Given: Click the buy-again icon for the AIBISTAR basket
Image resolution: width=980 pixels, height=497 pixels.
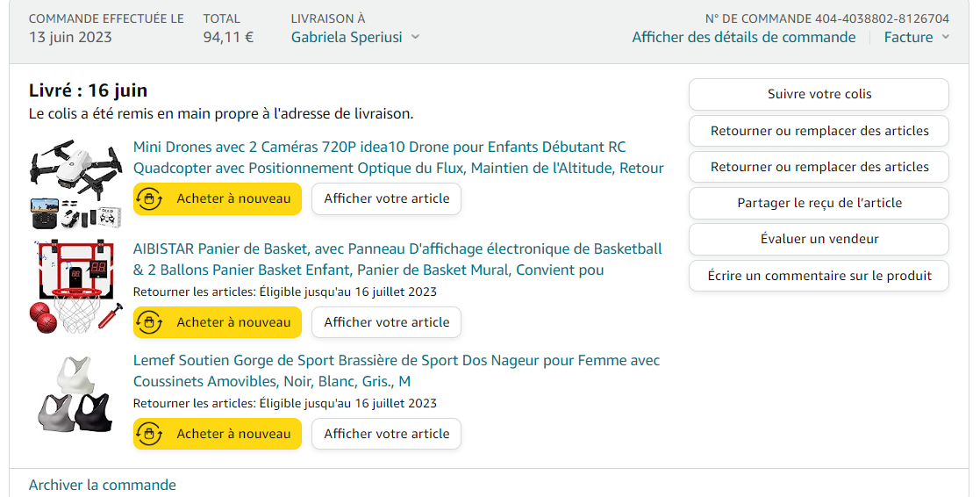Looking at the screenshot, I should click(x=149, y=322).
